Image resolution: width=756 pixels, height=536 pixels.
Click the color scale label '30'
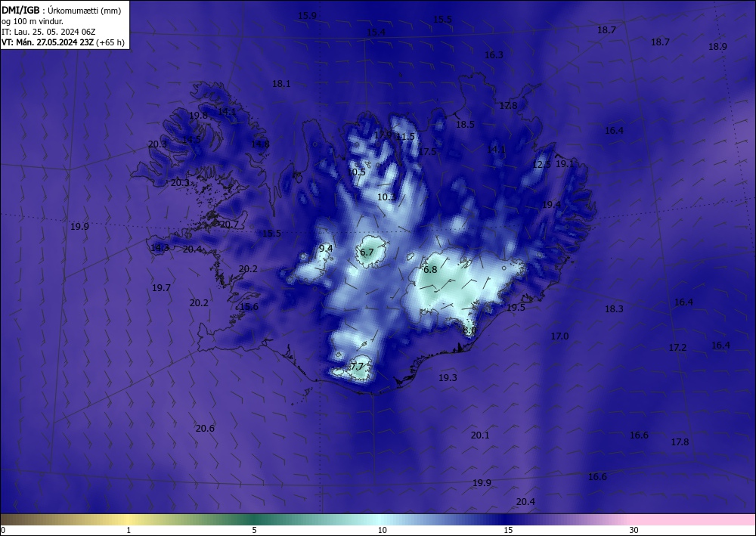(634, 530)
